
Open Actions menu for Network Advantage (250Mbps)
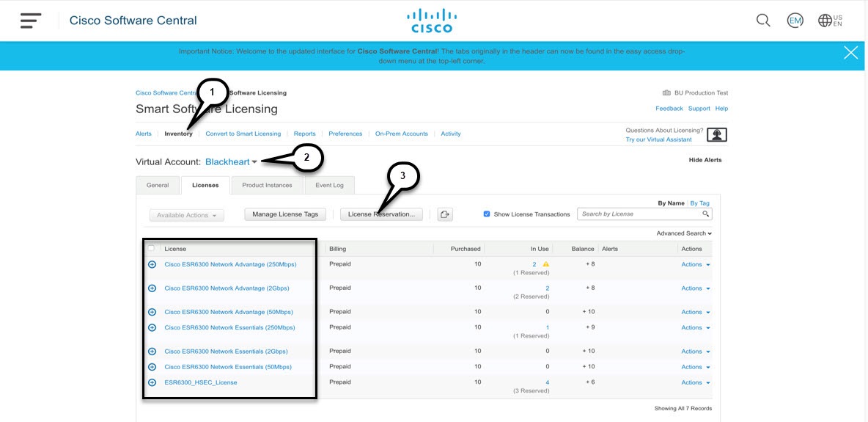(695, 264)
